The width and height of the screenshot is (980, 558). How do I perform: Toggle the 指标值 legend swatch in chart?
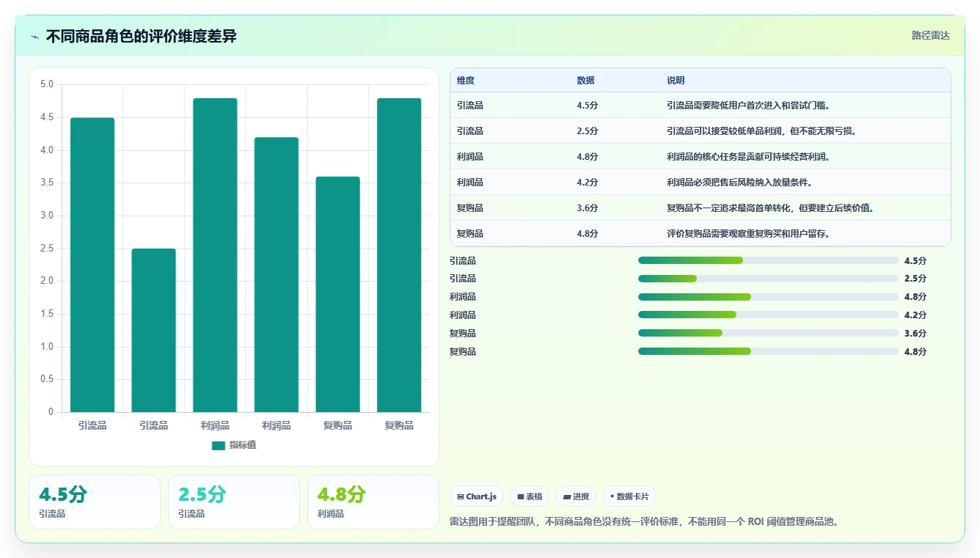[x=219, y=445]
